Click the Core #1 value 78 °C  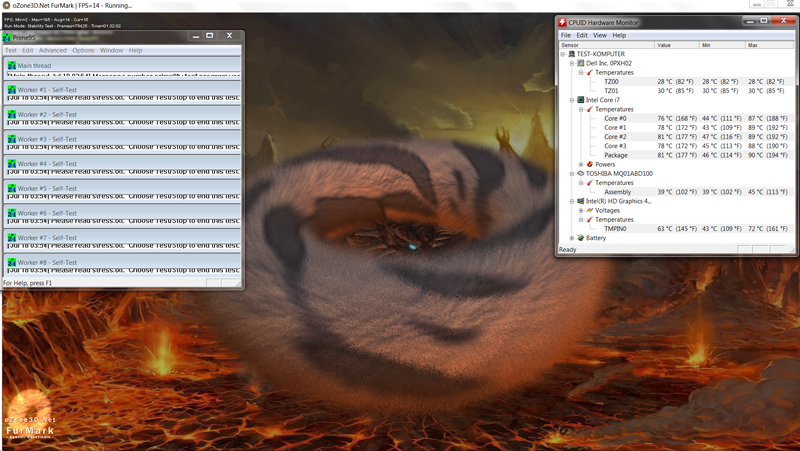tap(664, 127)
